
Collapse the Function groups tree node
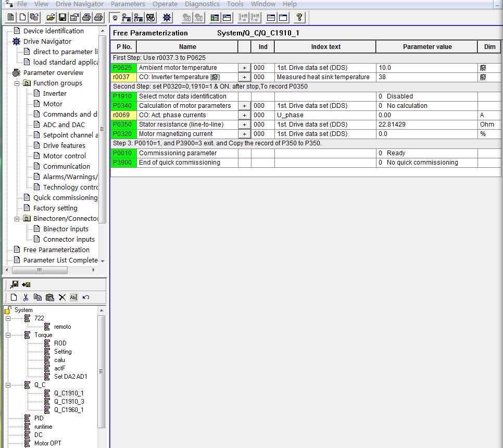tap(17, 83)
